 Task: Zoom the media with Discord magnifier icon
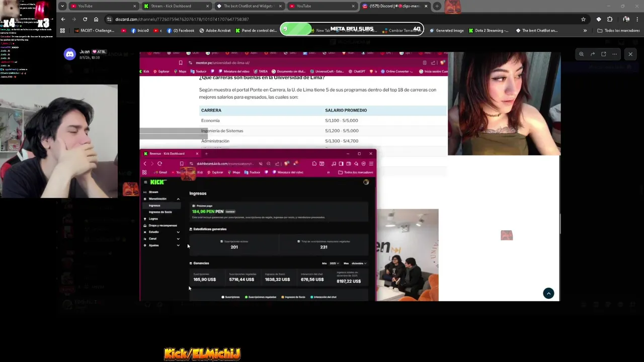[x=581, y=54]
